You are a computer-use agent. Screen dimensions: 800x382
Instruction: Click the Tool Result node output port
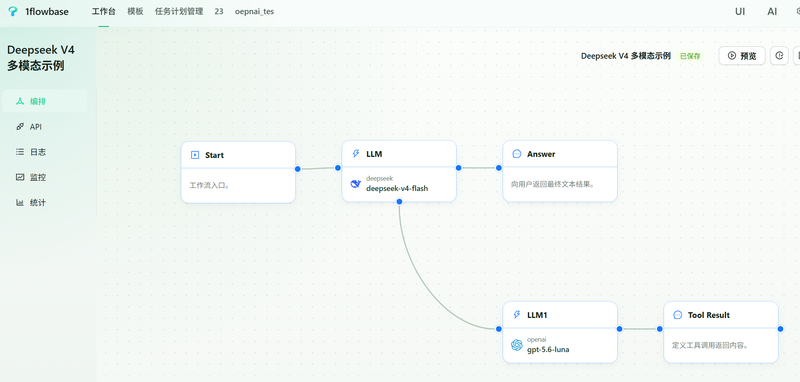point(781,329)
